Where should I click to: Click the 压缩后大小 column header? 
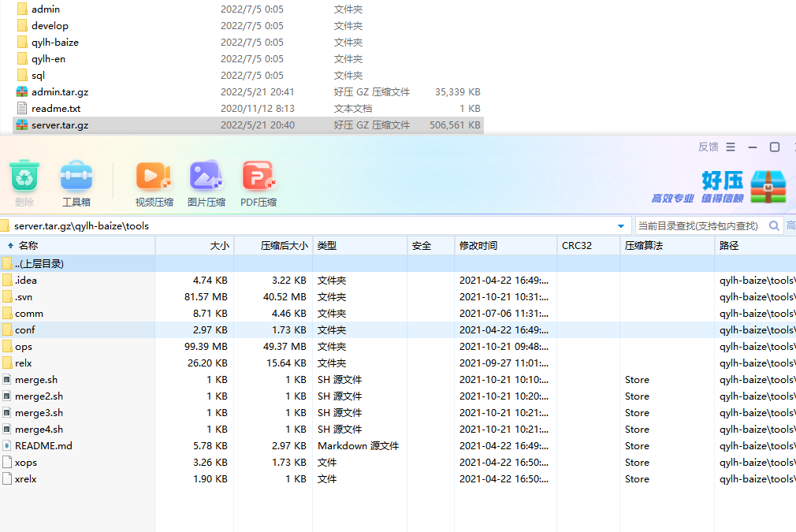point(284,246)
